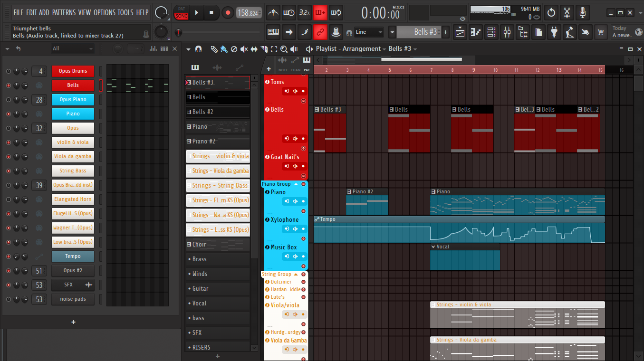Open the TOOLS menu
The width and height of the screenshot is (644, 361).
(125, 12)
